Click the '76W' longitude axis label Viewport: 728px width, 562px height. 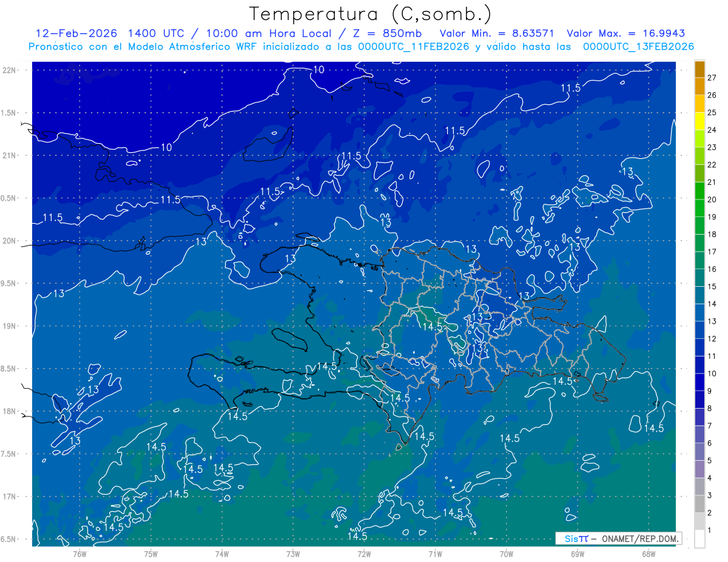click(79, 554)
